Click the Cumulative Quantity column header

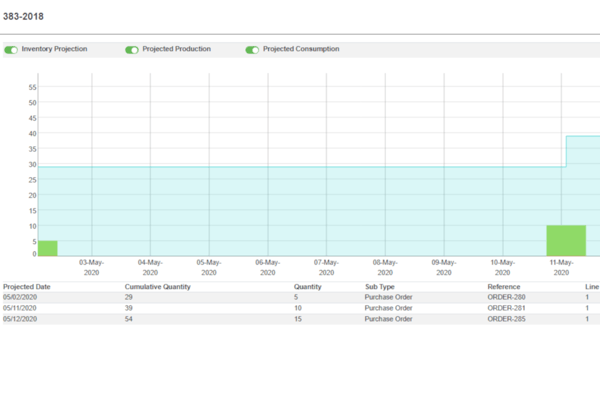point(157,287)
